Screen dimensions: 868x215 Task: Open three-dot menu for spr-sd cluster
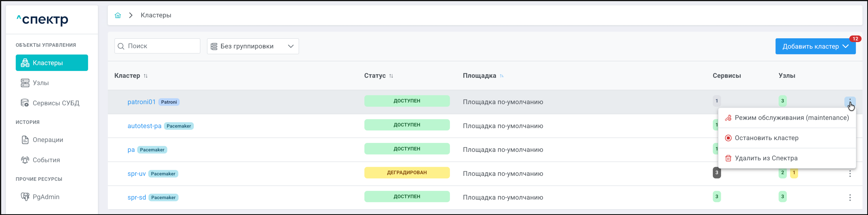pyautogui.click(x=850, y=198)
